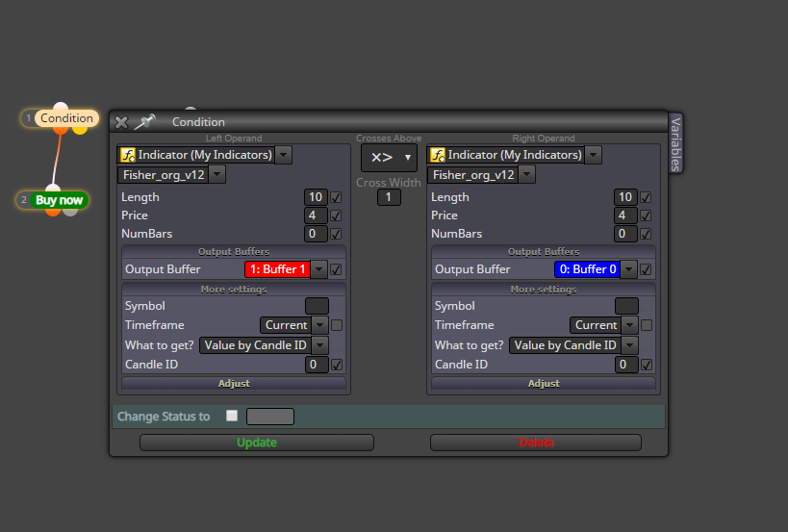This screenshot has height=532, width=788.
Task: Open right Fisher_org_v12 indicator dropdown
Action: point(526,175)
